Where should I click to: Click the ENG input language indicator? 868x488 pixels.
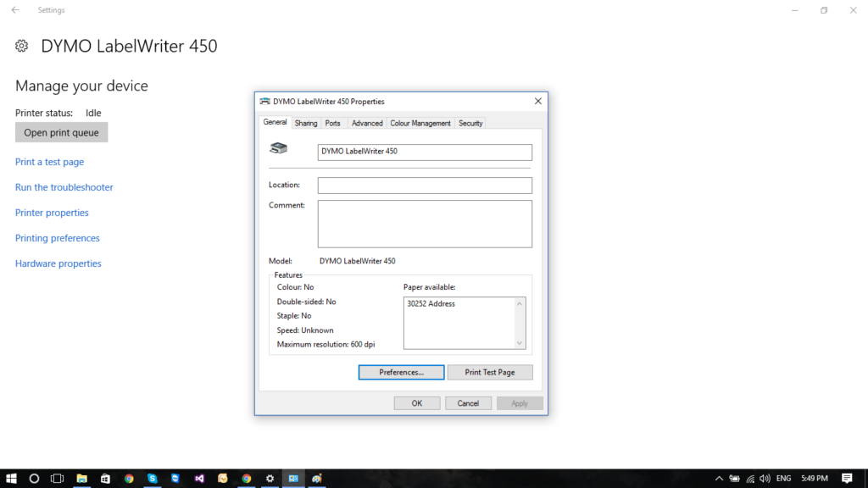(x=784, y=479)
